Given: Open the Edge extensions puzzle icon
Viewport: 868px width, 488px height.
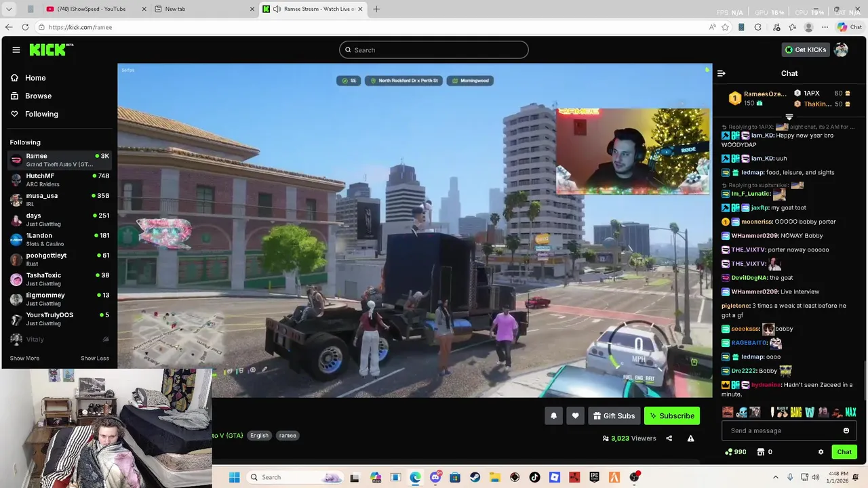Looking at the screenshot, I should pos(757,27).
